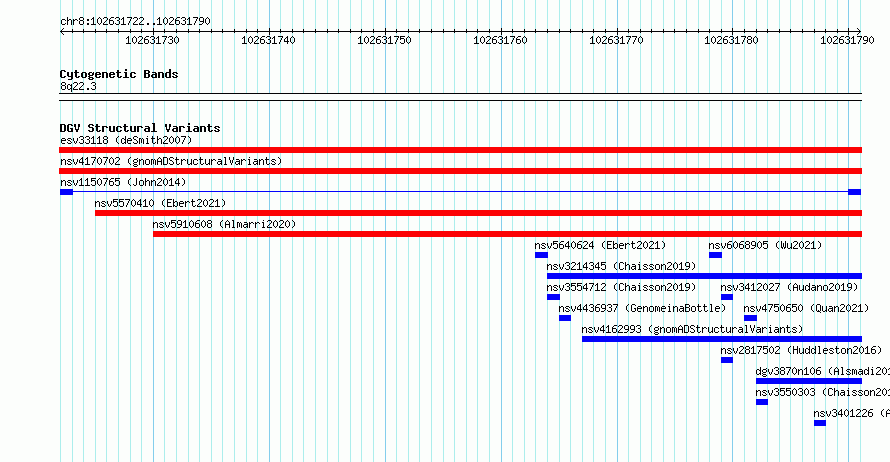
Task: Click the esv33118 (deSmith2007) variant label
Action: pyautogui.click(x=126, y=140)
